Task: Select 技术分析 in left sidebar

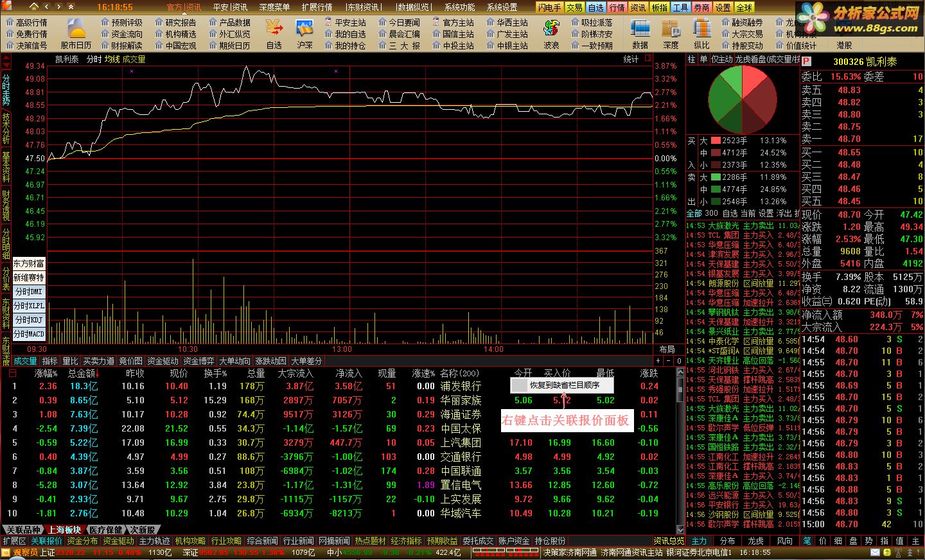Action: 6,128
